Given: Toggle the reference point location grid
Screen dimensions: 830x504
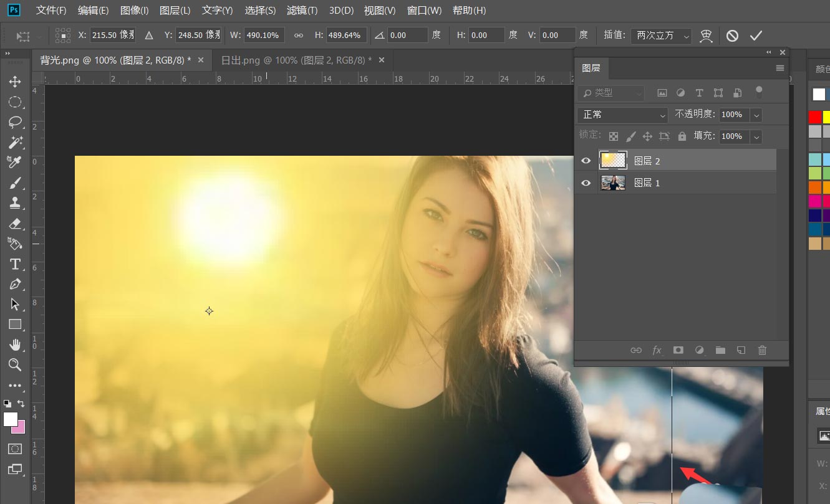Looking at the screenshot, I should click(x=63, y=36).
